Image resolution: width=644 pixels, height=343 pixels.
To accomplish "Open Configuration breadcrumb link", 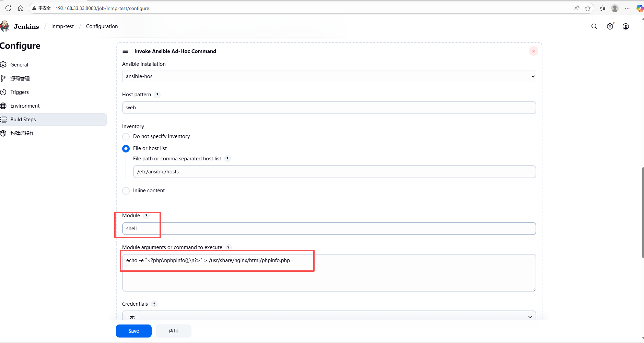I will point(102,26).
